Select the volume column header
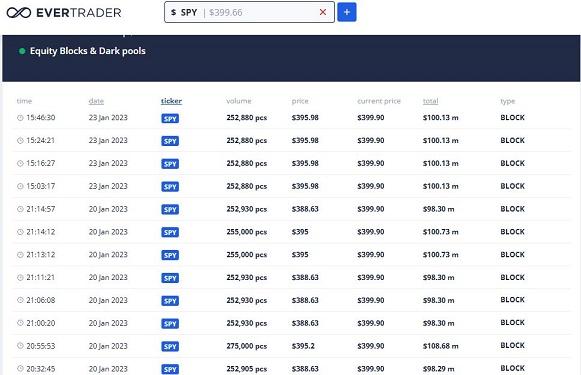Image resolution: width=581 pixels, height=375 pixels. [x=239, y=101]
